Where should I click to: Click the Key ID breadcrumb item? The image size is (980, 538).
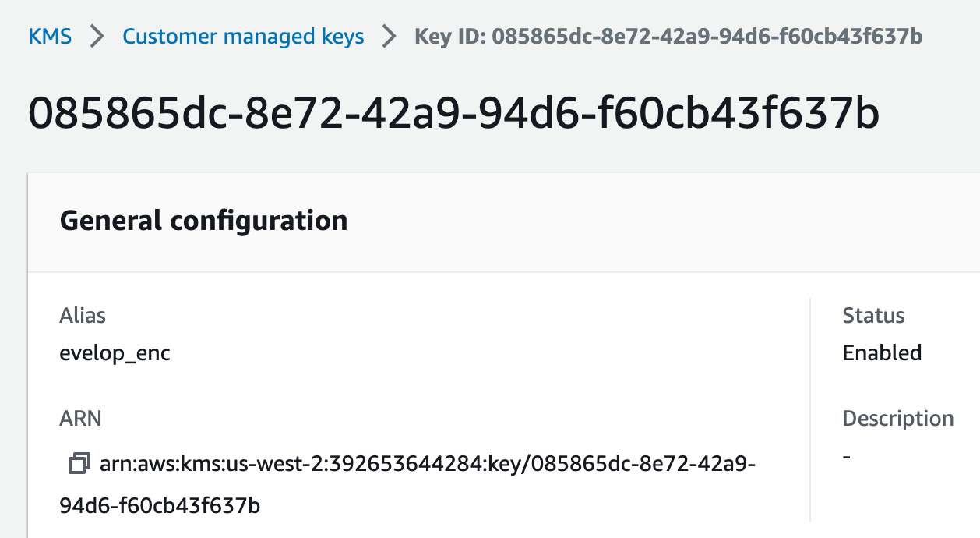coord(668,37)
